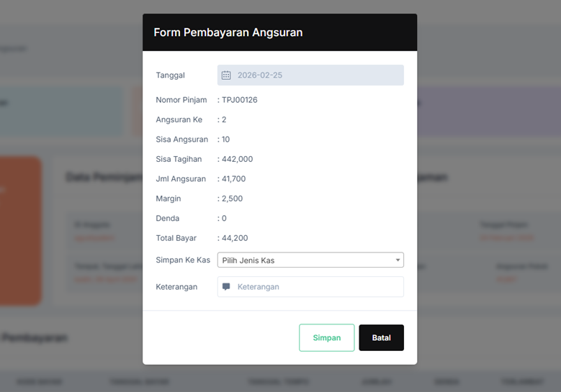Screen dimensions: 561x392
Task: Click the Form Pembayaran Angsuran header title
Action: [228, 32]
